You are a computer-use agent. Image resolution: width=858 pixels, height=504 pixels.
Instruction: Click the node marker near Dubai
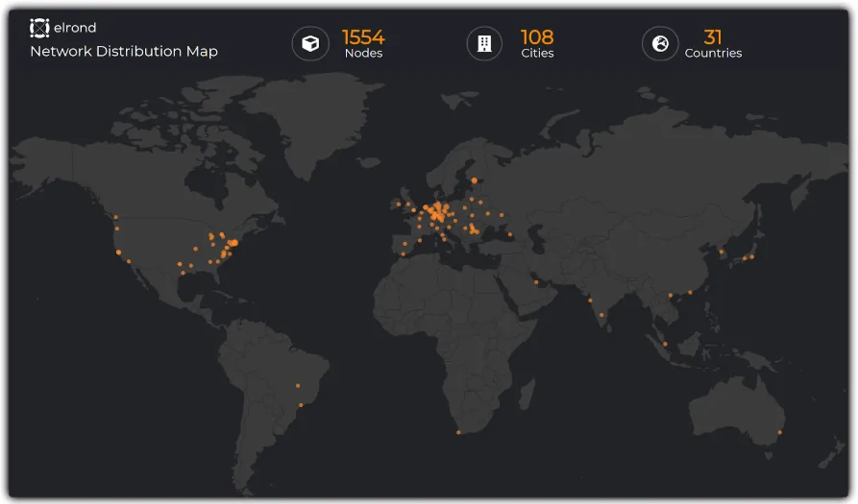[536, 282]
